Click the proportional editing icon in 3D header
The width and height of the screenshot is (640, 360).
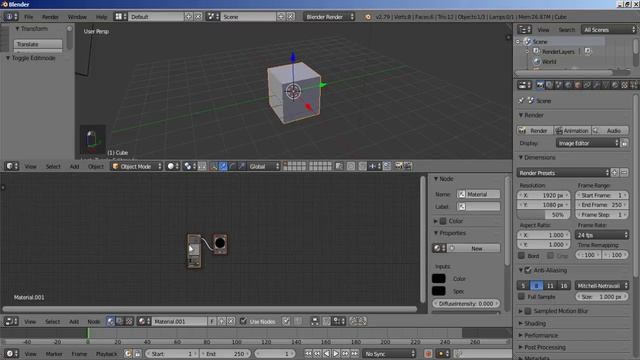[351, 166]
